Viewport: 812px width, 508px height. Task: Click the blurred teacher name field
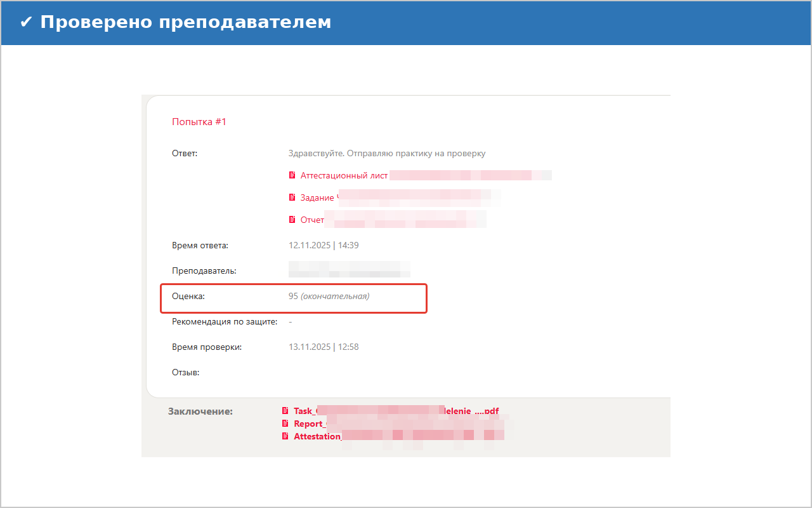[349, 269]
